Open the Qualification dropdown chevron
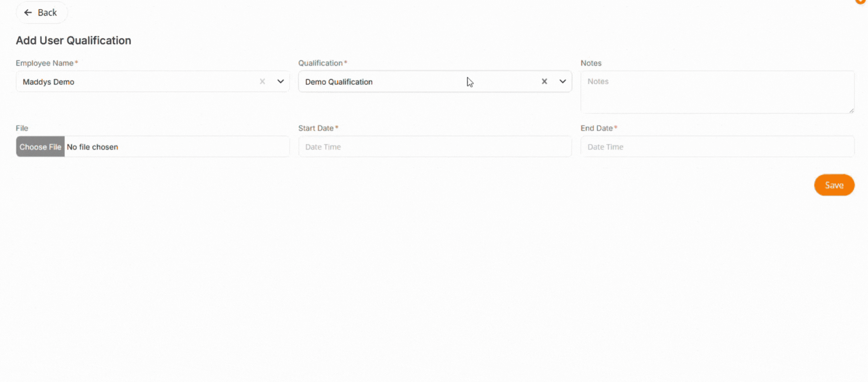868x382 pixels. tap(563, 81)
